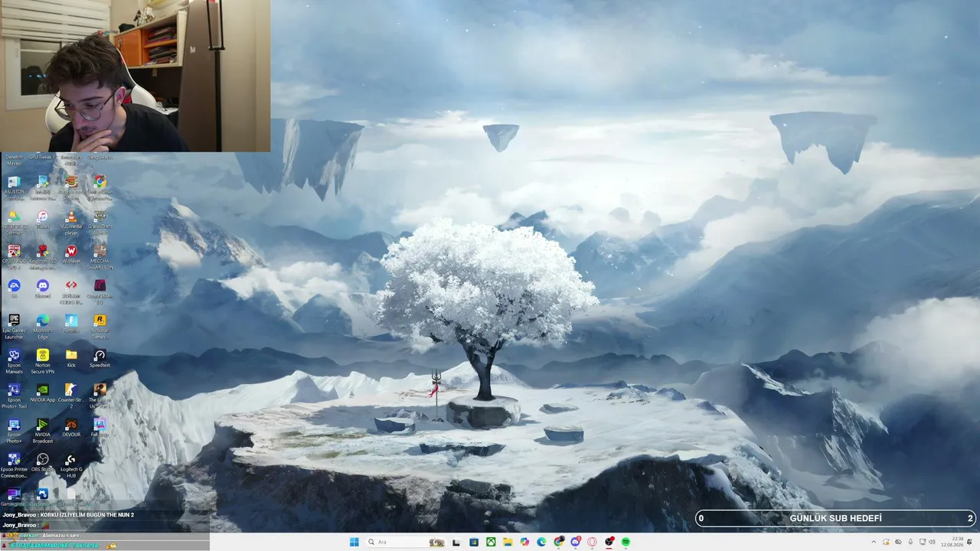Image resolution: width=980 pixels, height=551 pixels.
Task: Launch the Speedtest desktop shortcut
Action: pos(100,357)
